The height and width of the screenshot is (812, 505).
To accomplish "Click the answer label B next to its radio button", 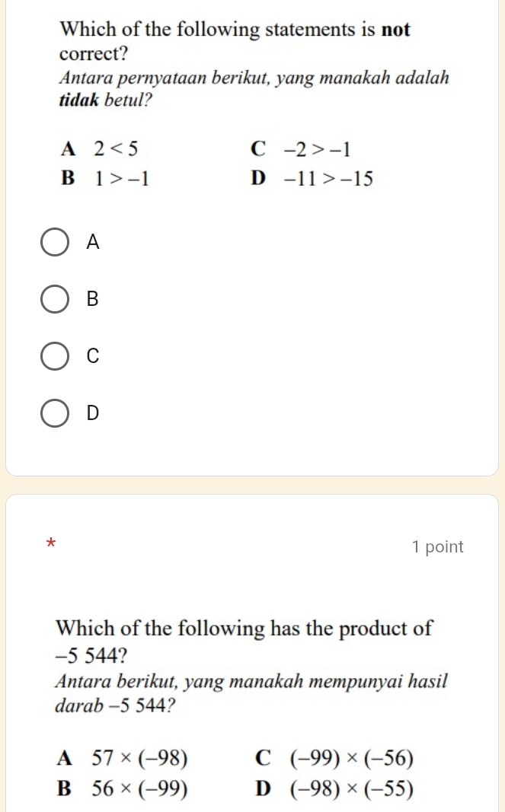I will click(91, 299).
